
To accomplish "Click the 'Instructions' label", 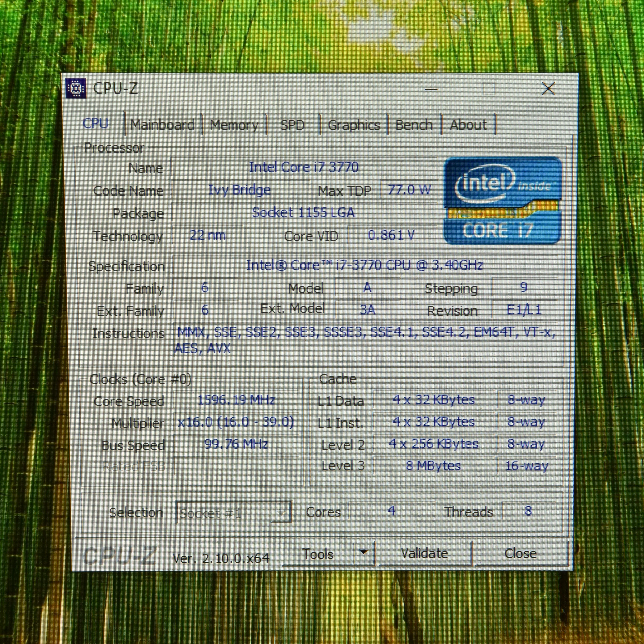I will point(129,333).
